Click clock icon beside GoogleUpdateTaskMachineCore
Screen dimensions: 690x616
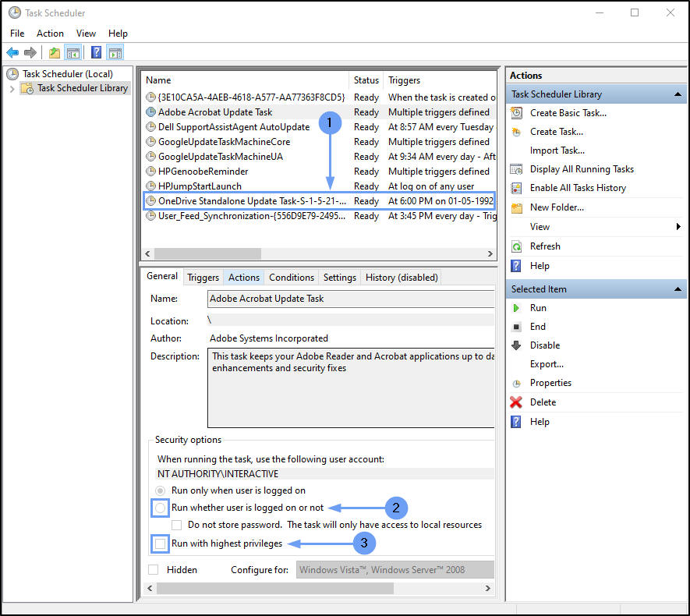[151, 142]
